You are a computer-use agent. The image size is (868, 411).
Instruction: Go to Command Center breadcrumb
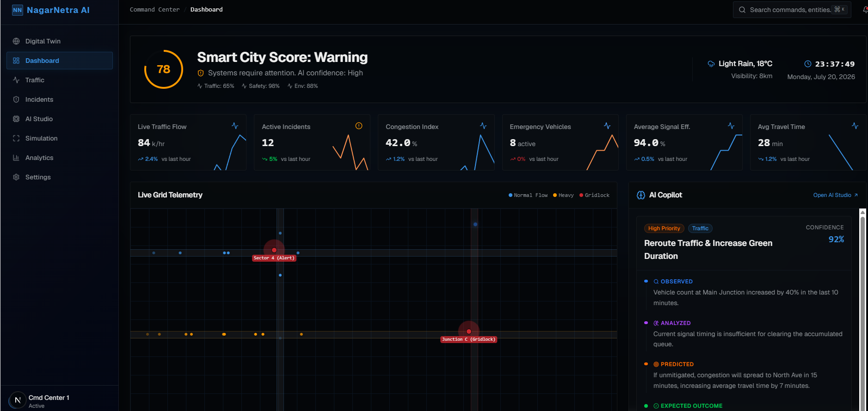point(154,9)
